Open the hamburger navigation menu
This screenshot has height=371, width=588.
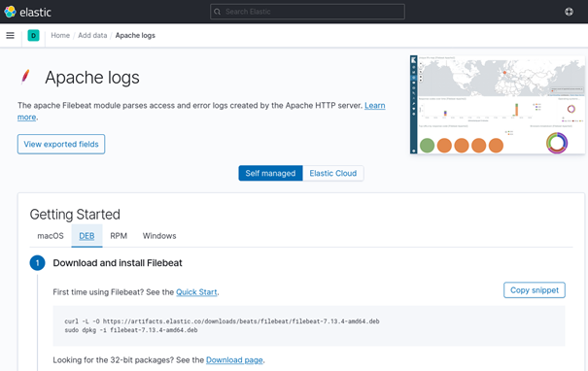[10, 35]
